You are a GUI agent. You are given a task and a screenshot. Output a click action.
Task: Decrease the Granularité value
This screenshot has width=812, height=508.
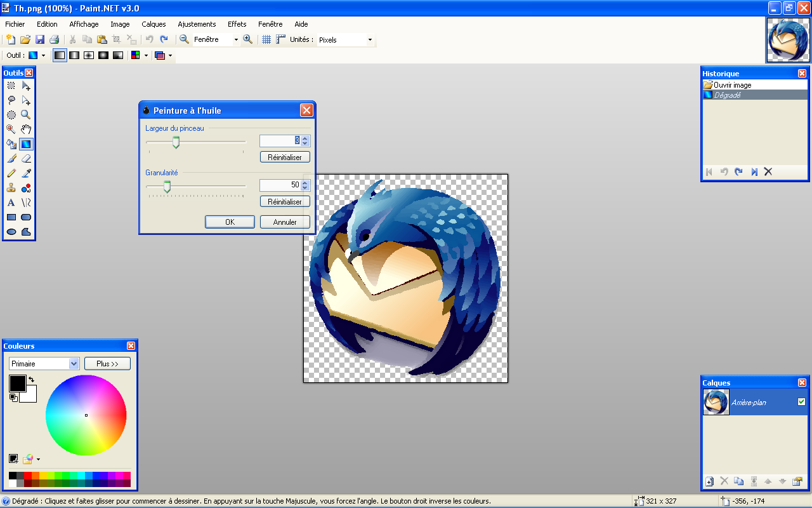[305, 188]
